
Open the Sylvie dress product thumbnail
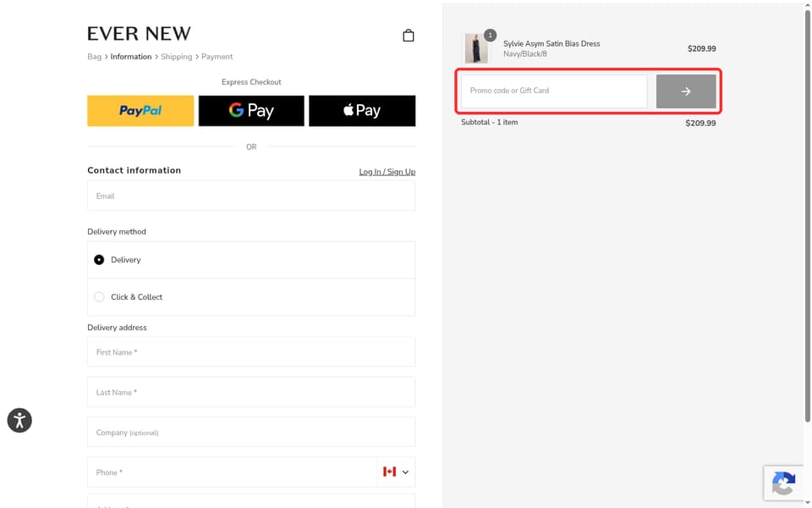point(475,48)
